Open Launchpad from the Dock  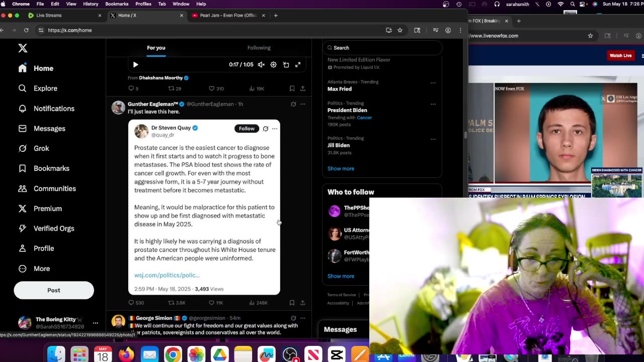pyautogui.click(x=79, y=355)
